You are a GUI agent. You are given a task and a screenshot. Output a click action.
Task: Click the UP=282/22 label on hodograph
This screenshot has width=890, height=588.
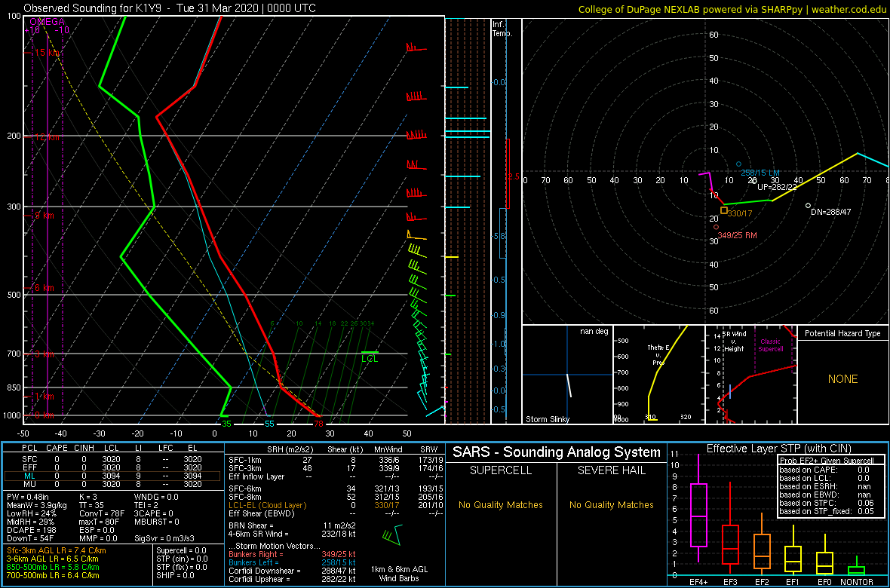[x=778, y=187]
